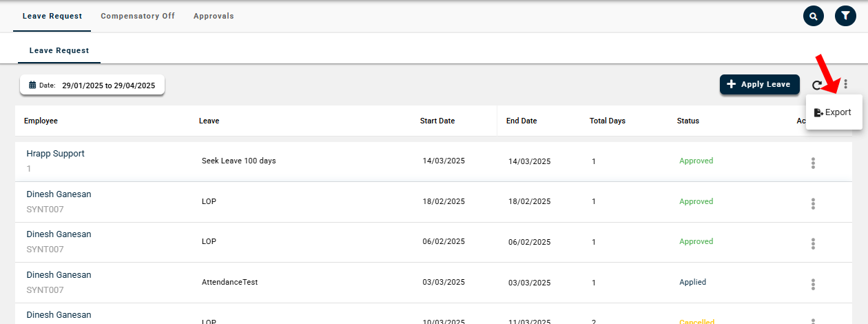
Task: Open actions menu for AttendanceTest row
Action: tap(813, 284)
